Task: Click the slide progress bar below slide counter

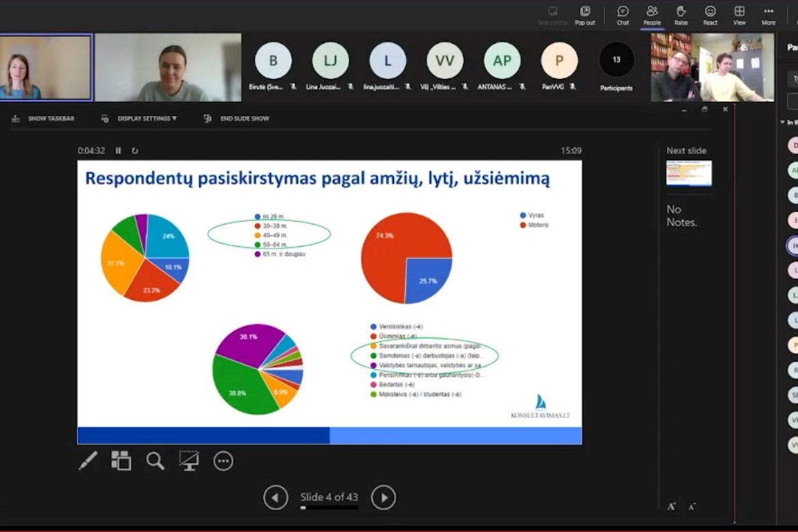Action: tap(329, 508)
